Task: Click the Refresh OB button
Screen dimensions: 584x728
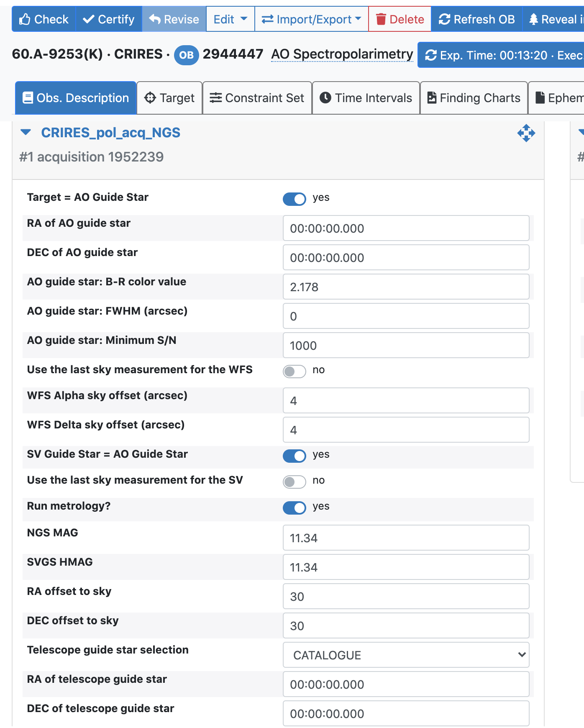Action: coord(476,19)
